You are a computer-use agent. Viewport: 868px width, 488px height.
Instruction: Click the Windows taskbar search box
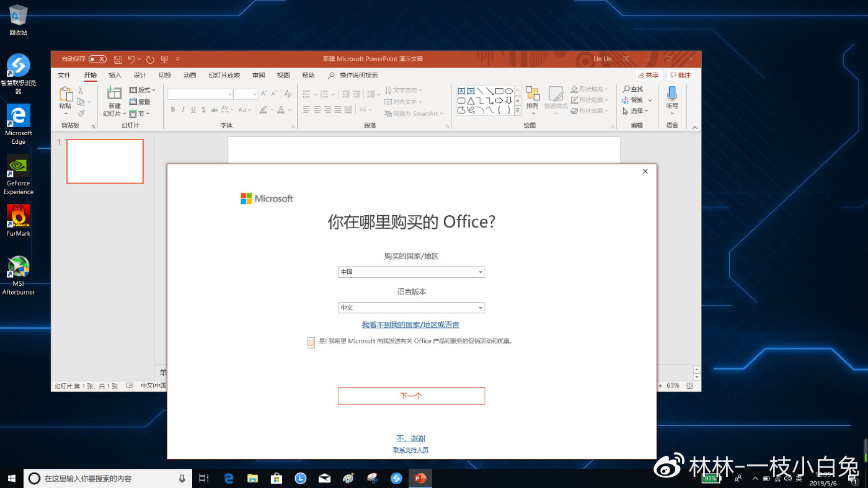pos(108,478)
